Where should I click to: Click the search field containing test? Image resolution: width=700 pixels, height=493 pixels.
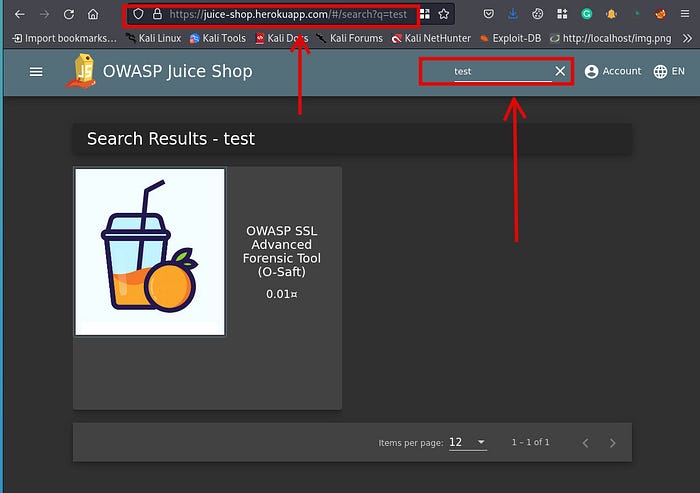[503, 71]
